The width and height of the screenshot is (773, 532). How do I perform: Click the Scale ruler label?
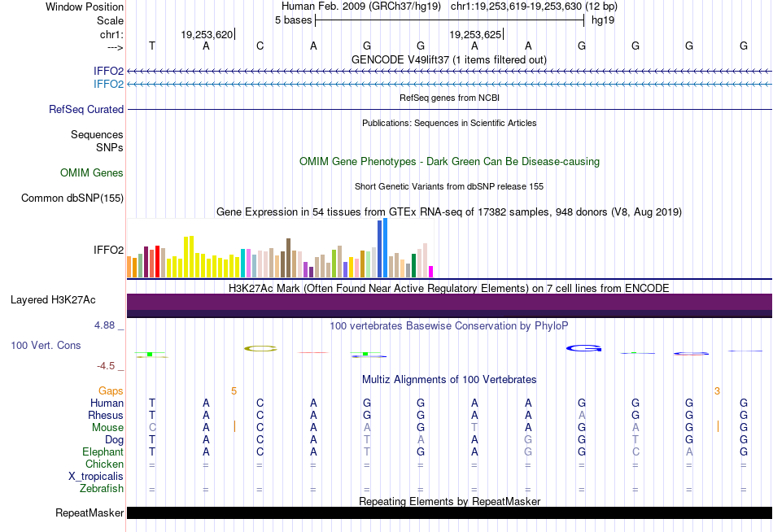110,20
